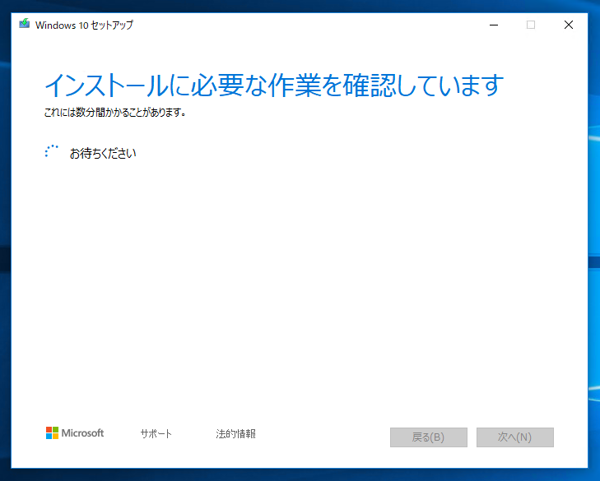
Task: Click the 次へ(N) button
Action: [515, 437]
